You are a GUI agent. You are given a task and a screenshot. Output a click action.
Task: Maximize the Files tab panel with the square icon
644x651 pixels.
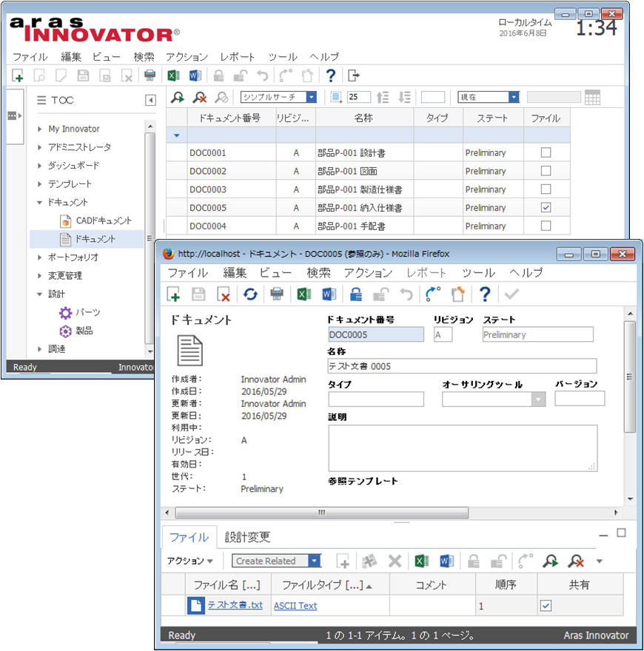point(621,533)
